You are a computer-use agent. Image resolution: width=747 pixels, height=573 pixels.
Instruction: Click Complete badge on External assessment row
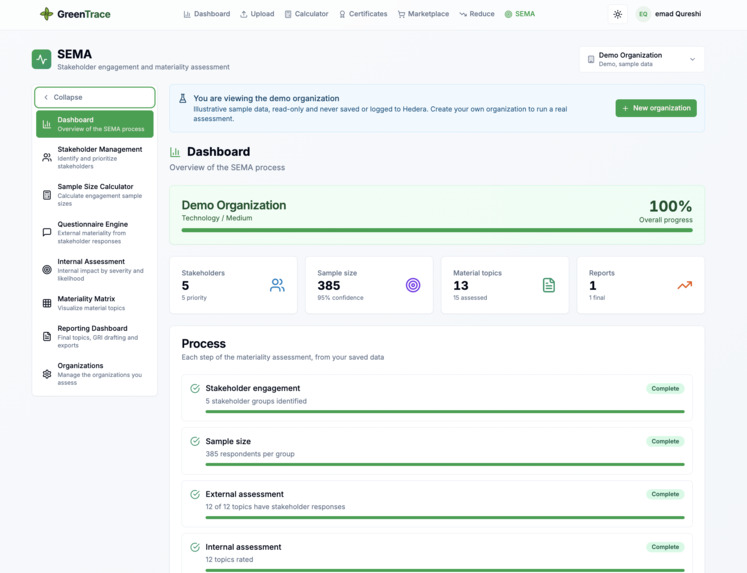[x=665, y=494]
